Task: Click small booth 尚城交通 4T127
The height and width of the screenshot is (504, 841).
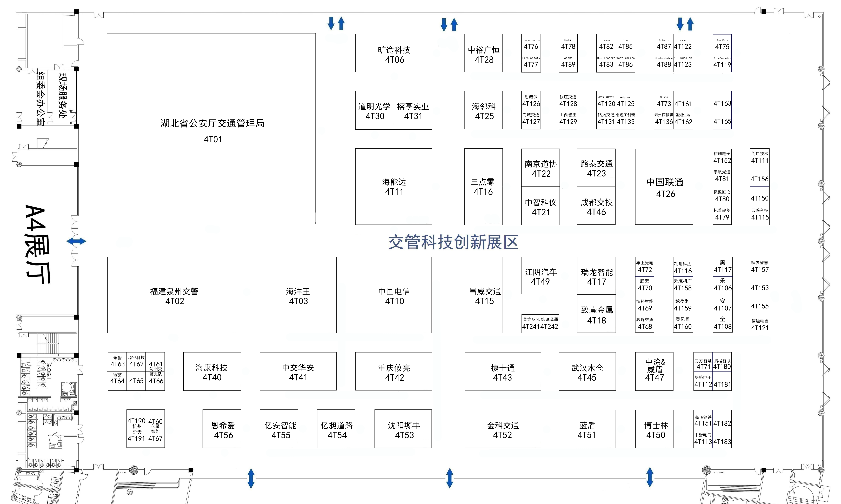Action: (531, 120)
